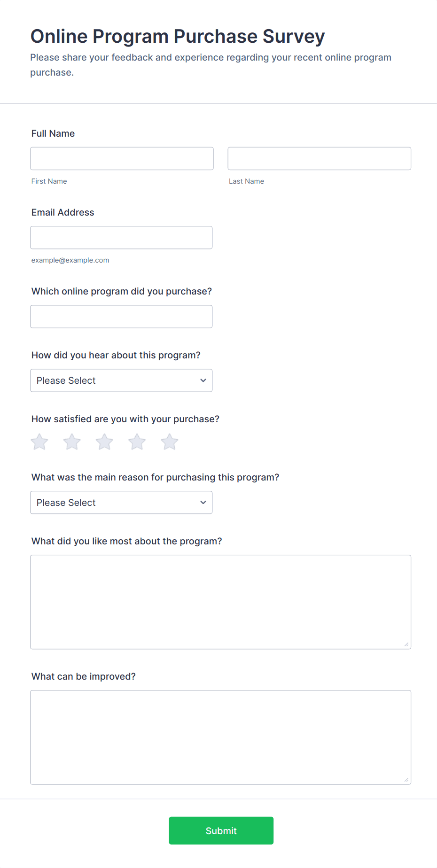Click the chevron arrow in the purchase reason select
Image resolution: width=437 pixels, height=868 pixels.
click(x=203, y=503)
